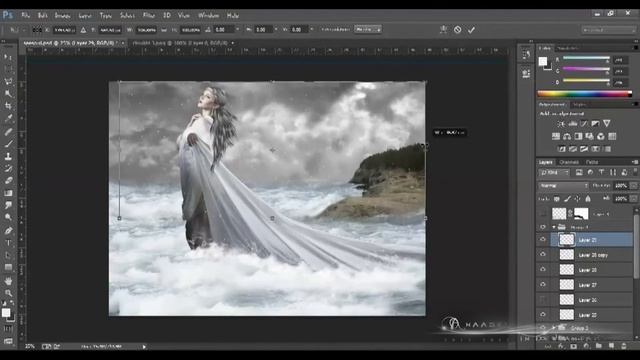Add a layer mask from the panel bottom
This screenshot has height=360, width=640.
(x=573, y=346)
